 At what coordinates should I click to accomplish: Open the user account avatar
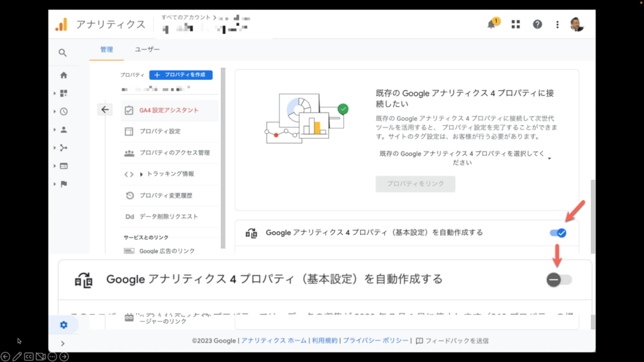point(577,25)
